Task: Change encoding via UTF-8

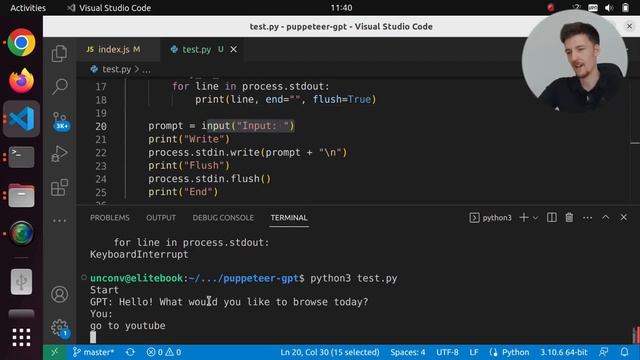Action: point(447,352)
